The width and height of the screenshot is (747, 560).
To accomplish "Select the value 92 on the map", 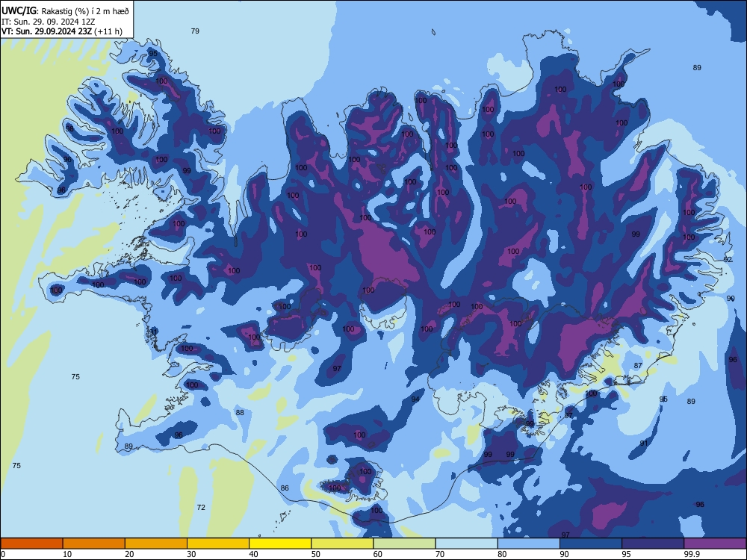I will [x=728, y=260].
